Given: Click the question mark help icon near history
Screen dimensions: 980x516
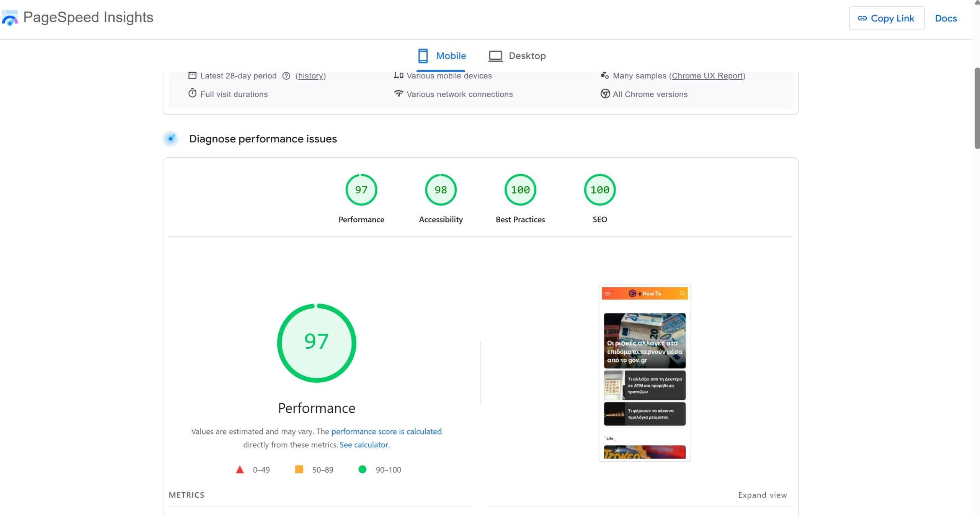Looking at the screenshot, I should point(286,76).
